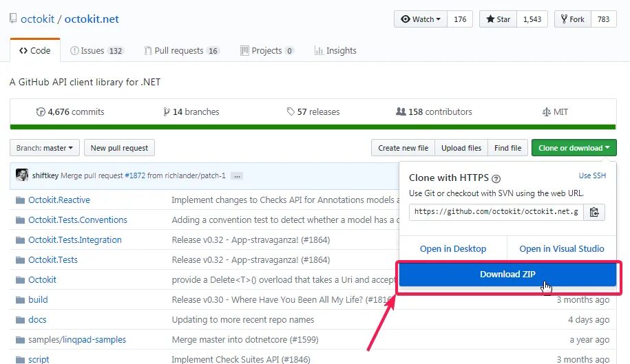630x364 pixels.
Task: Open the samples/linqpad-samples folder
Action: pyautogui.click(x=76, y=340)
